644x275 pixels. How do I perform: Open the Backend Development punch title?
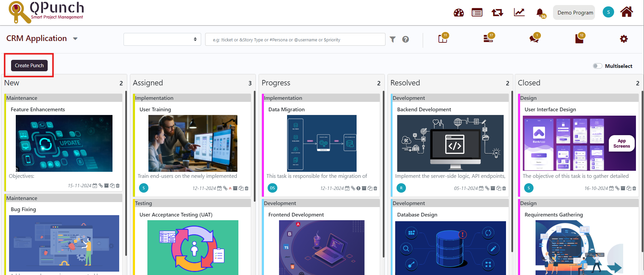point(424,110)
